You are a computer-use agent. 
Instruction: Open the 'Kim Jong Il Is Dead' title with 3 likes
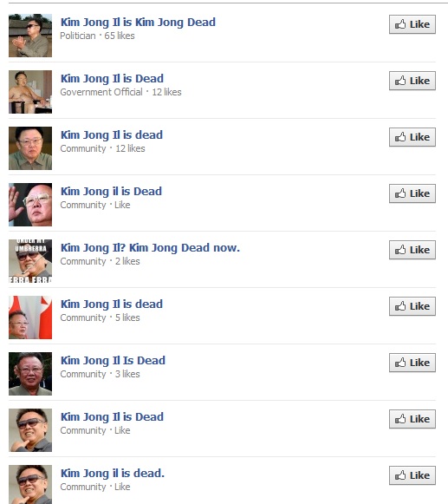point(113,361)
